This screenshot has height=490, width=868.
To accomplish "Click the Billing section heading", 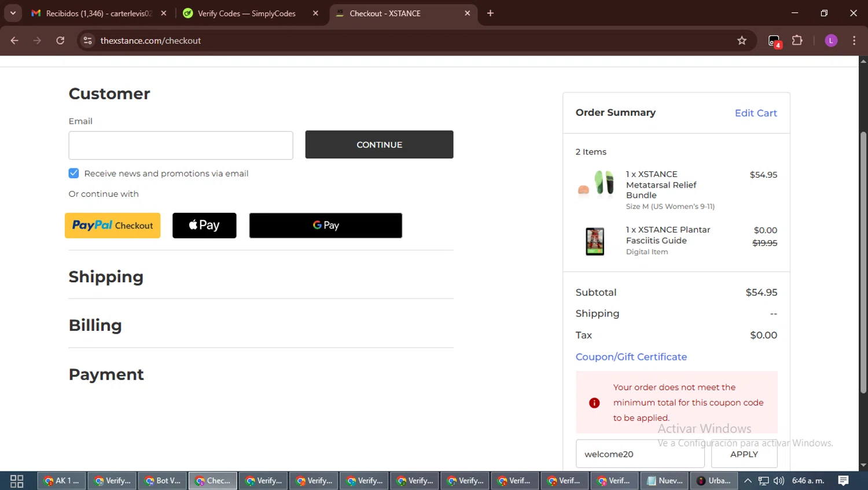I will [x=95, y=325].
